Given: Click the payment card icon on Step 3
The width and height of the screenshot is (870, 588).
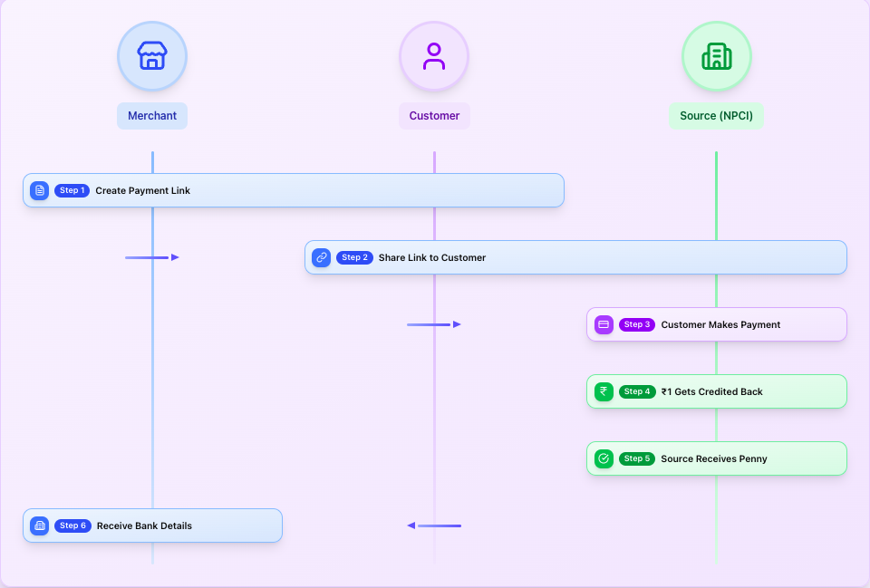Looking at the screenshot, I should [x=604, y=324].
